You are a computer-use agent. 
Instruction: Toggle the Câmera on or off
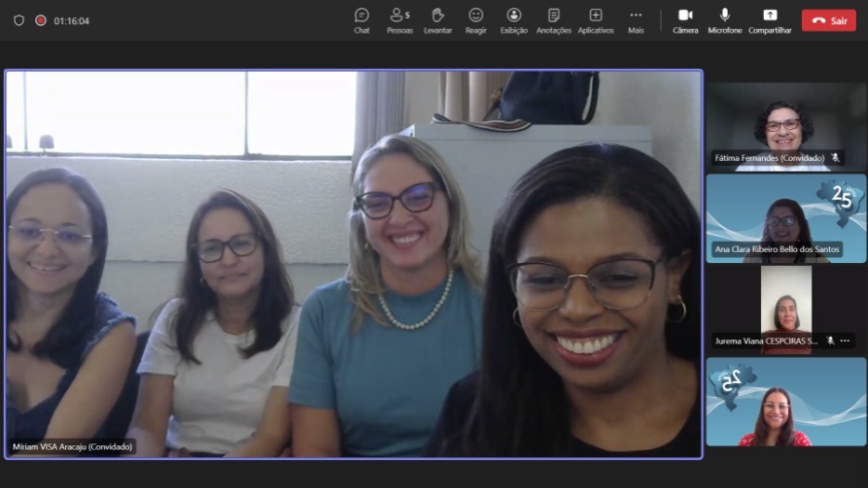click(685, 21)
